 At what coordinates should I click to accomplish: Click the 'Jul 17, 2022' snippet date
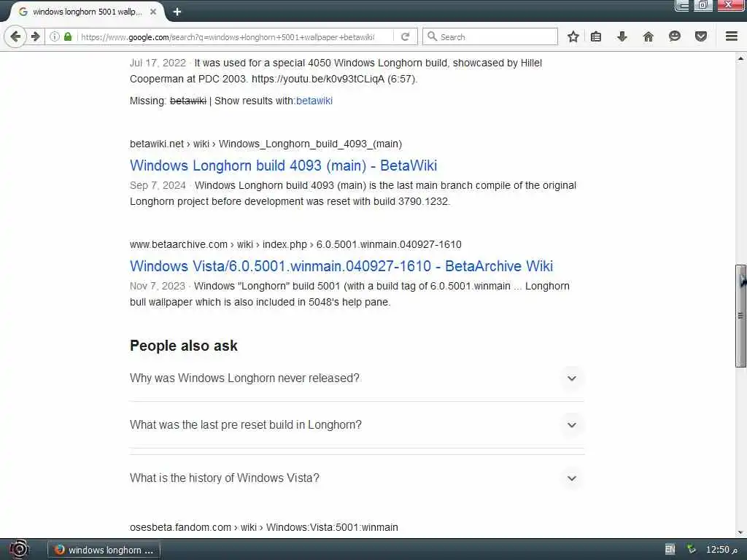[x=158, y=63]
